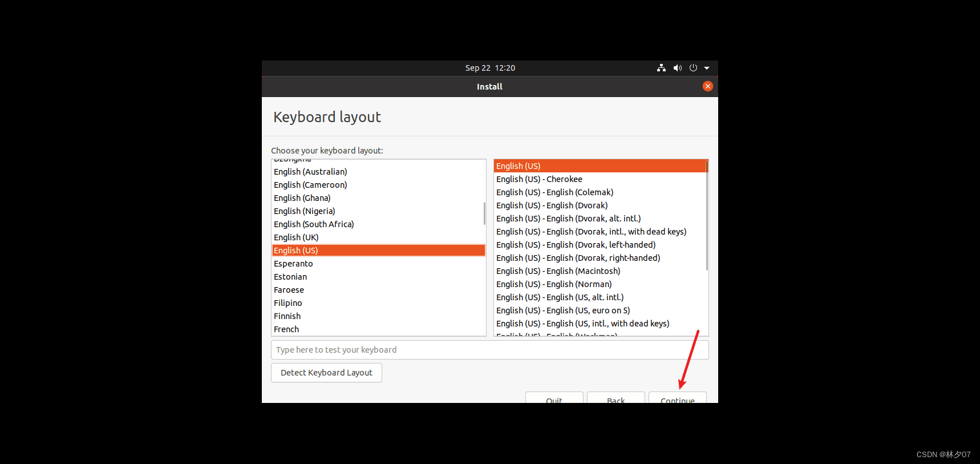Choose English (Colemak) variant
This screenshot has height=464, width=980.
click(x=600, y=192)
